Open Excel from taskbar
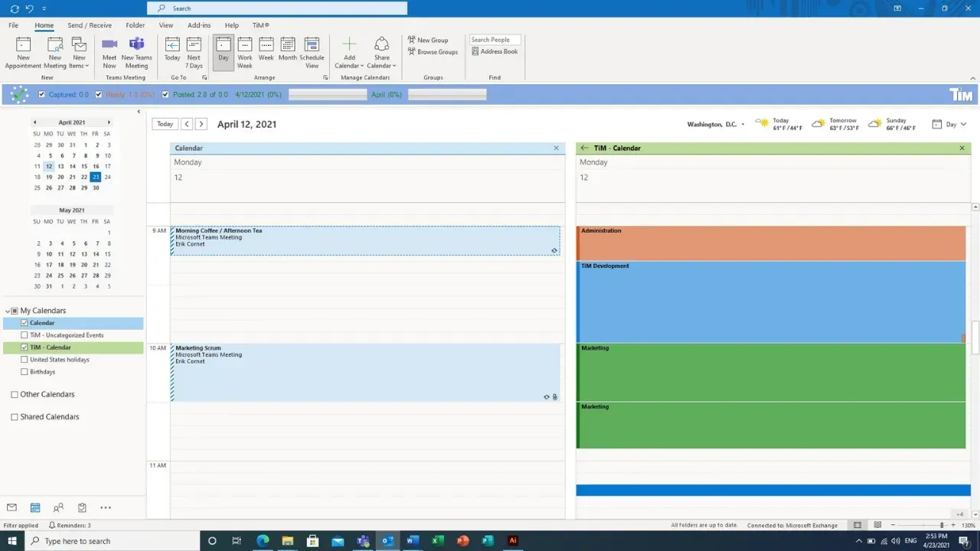The width and height of the screenshot is (980, 551). [437, 541]
